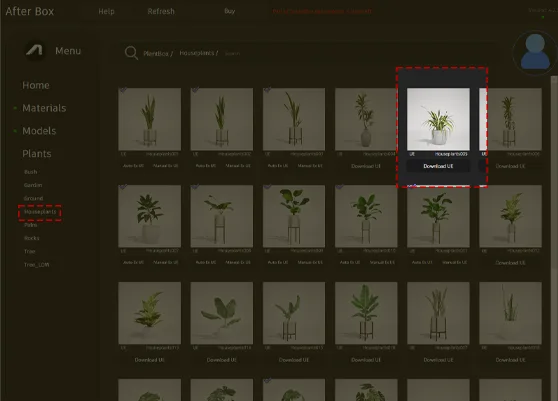Select the Rocks category
This screenshot has height=401, width=558.
tap(32, 238)
